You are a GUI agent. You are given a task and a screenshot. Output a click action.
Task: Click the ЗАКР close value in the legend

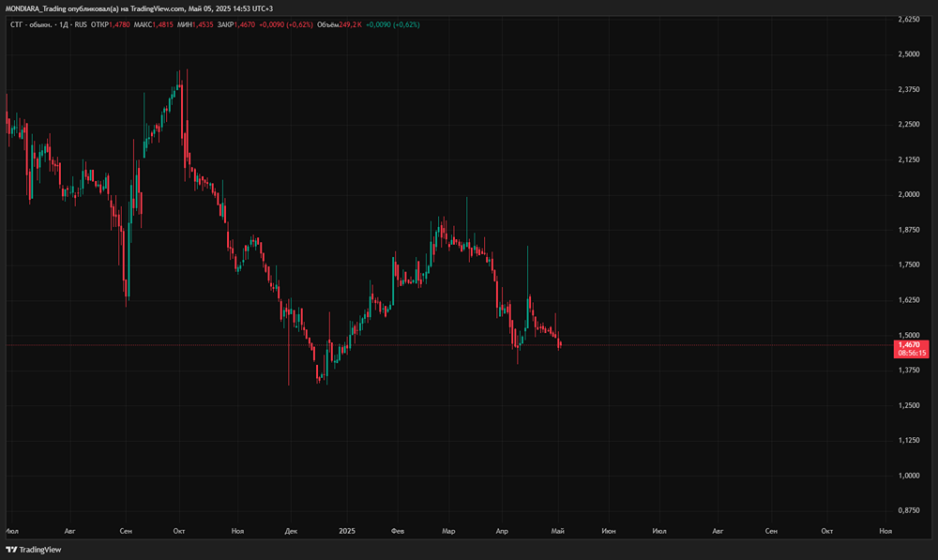point(245,24)
